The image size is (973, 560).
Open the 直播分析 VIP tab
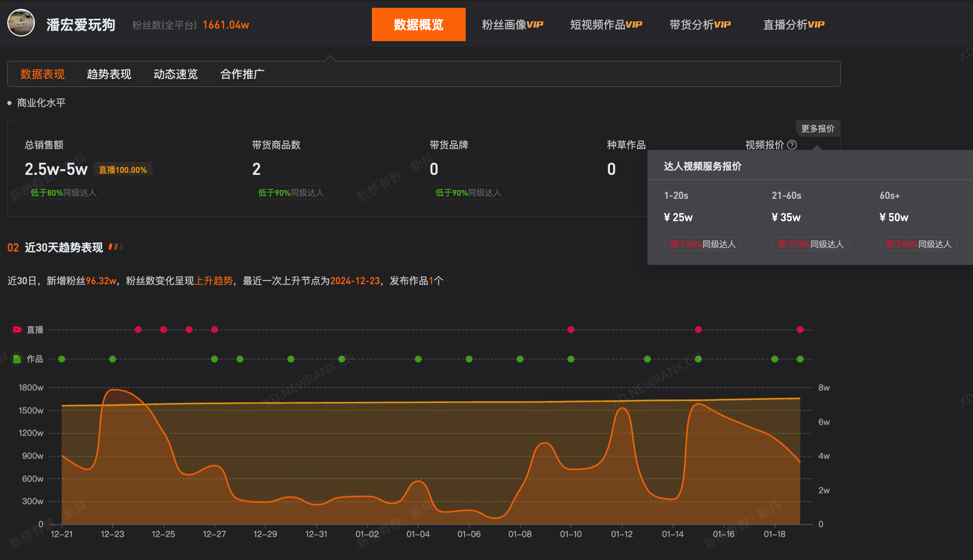[x=793, y=24]
